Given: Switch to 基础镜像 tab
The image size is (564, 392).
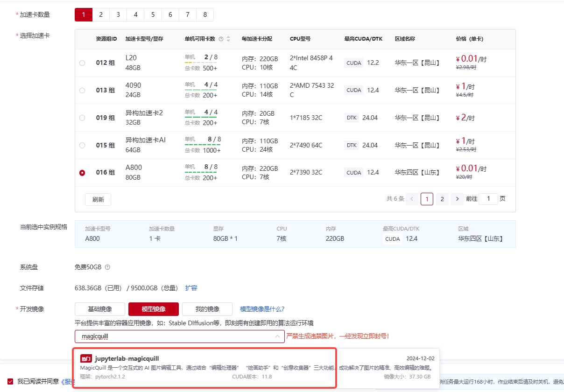Looking at the screenshot, I should (100, 309).
